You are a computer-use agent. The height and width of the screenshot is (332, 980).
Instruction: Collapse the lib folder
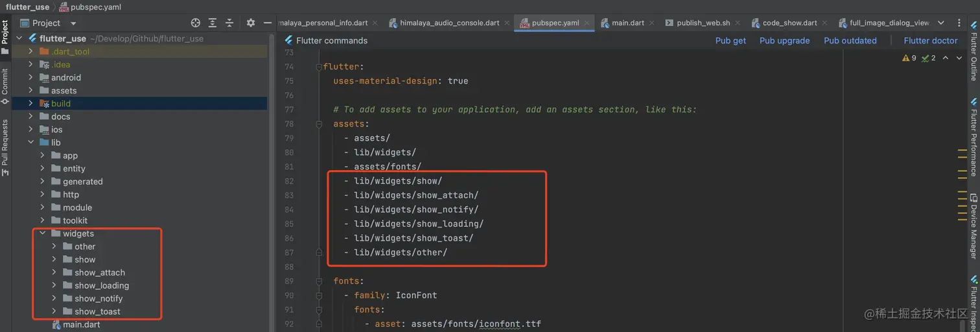30,142
